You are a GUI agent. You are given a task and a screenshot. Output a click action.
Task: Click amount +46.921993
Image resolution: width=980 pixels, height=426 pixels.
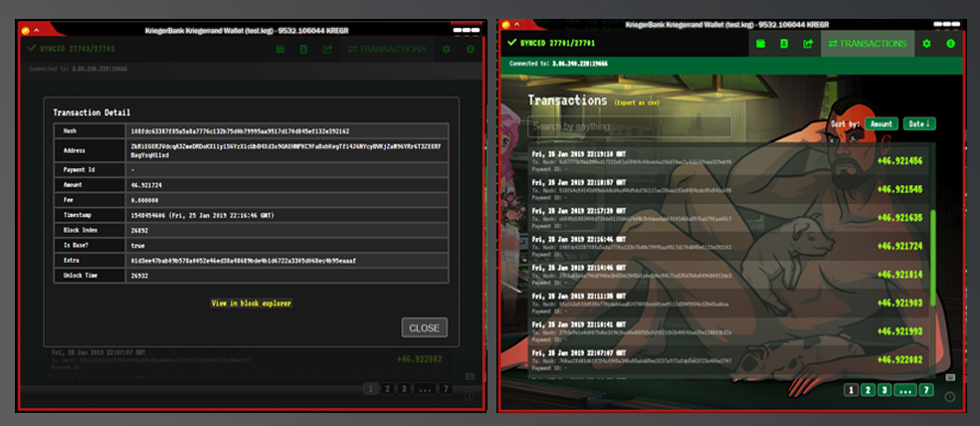(x=900, y=331)
